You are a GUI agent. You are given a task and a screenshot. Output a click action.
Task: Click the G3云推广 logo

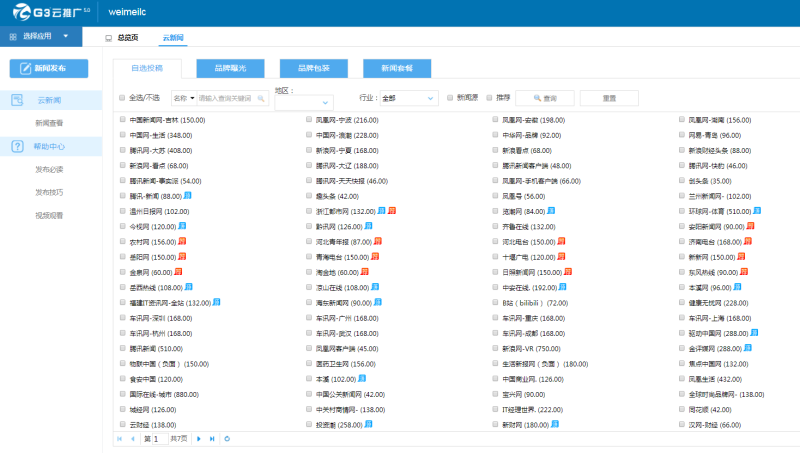pos(51,12)
